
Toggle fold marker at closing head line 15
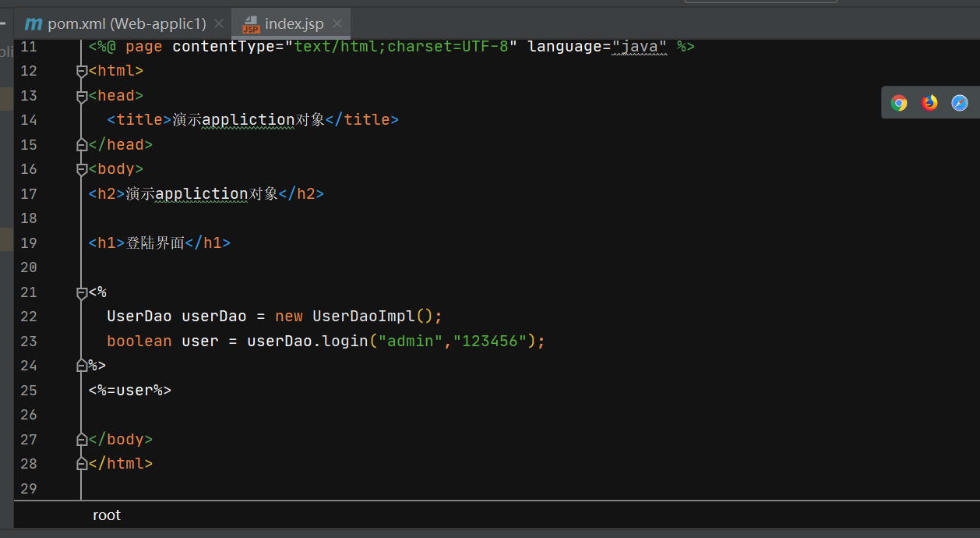point(82,145)
